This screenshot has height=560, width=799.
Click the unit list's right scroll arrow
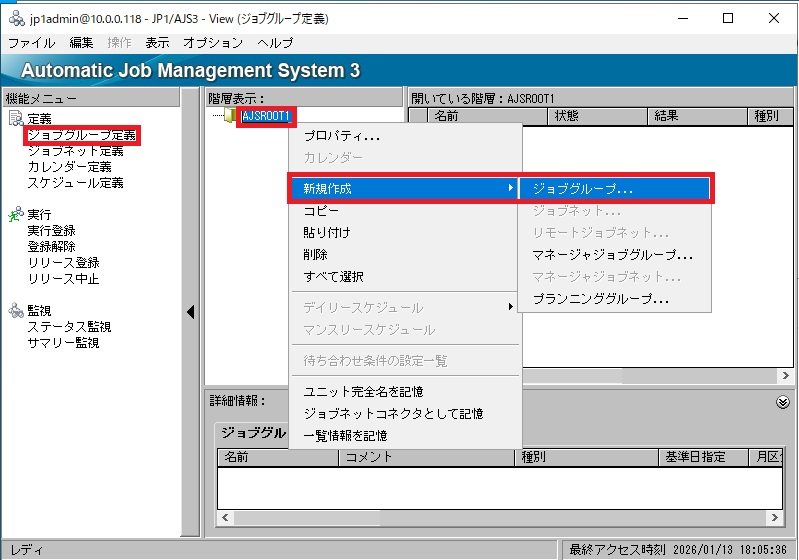point(785,376)
